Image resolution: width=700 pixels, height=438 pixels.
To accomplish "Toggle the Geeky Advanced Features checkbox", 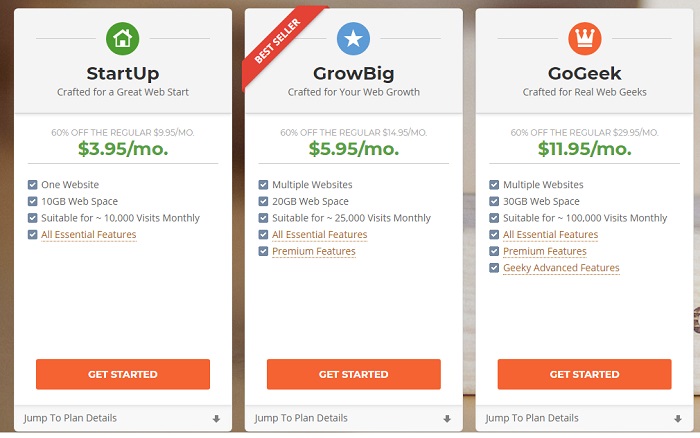I will tap(494, 268).
